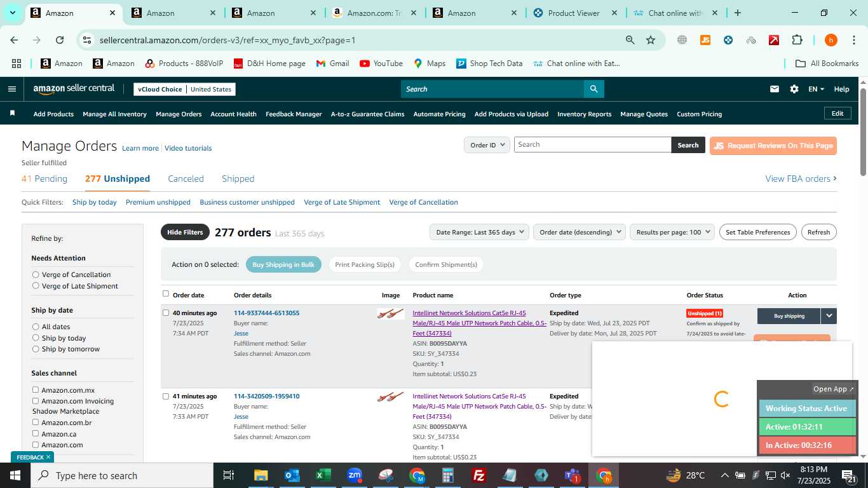Image resolution: width=868 pixels, height=488 pixels.
Task: Open the Adobe Acrobat extension icon
Action: pos(774,40)
